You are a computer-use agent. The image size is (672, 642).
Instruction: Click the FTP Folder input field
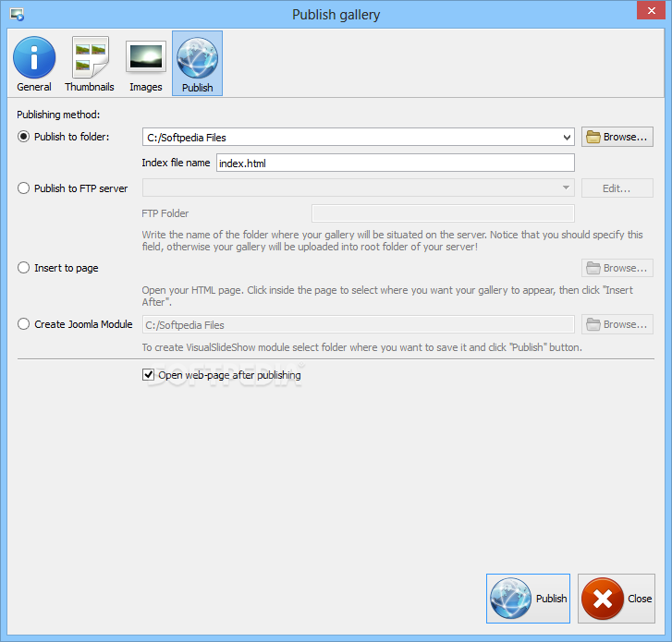pos(443,212)
